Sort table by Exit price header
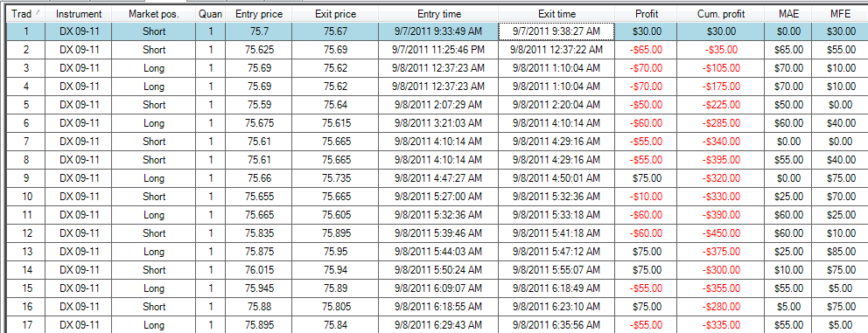 [335, 14]
